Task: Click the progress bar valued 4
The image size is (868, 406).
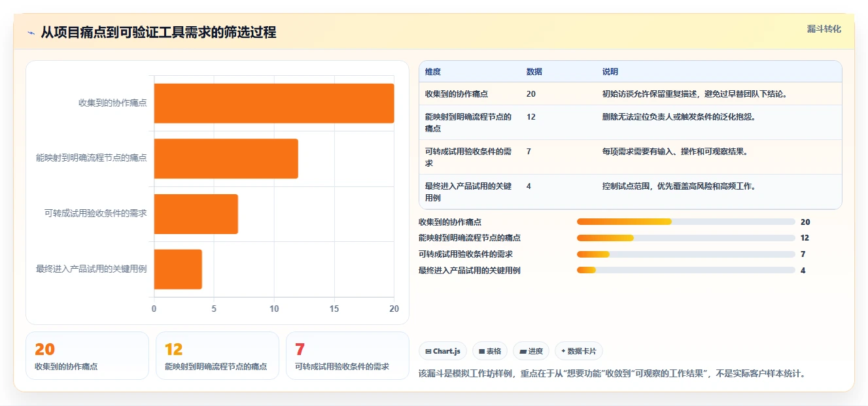Action: click(x=686, y=270)
